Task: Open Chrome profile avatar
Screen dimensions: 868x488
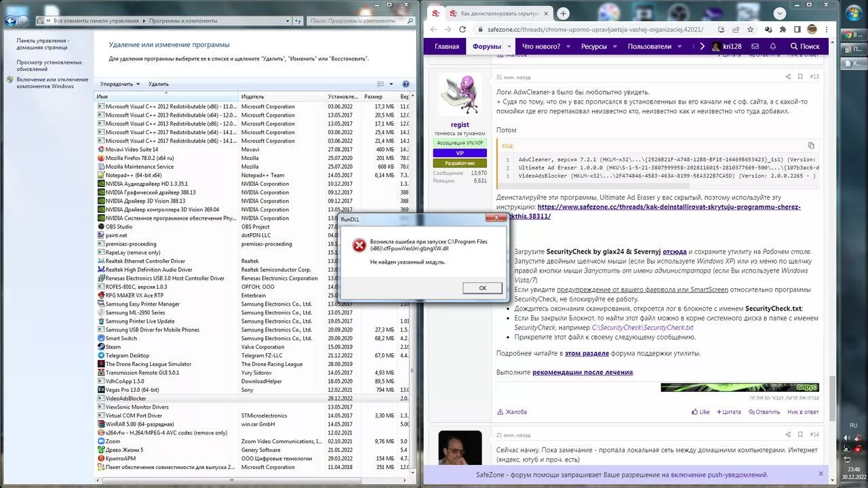Action: [x=812, y=30]
